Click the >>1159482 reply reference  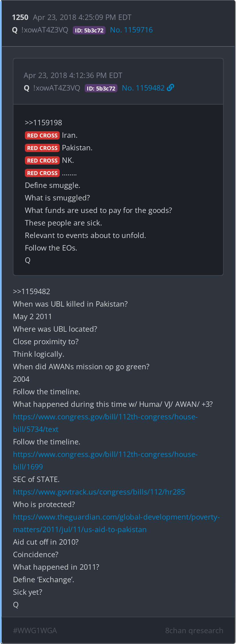32,292
